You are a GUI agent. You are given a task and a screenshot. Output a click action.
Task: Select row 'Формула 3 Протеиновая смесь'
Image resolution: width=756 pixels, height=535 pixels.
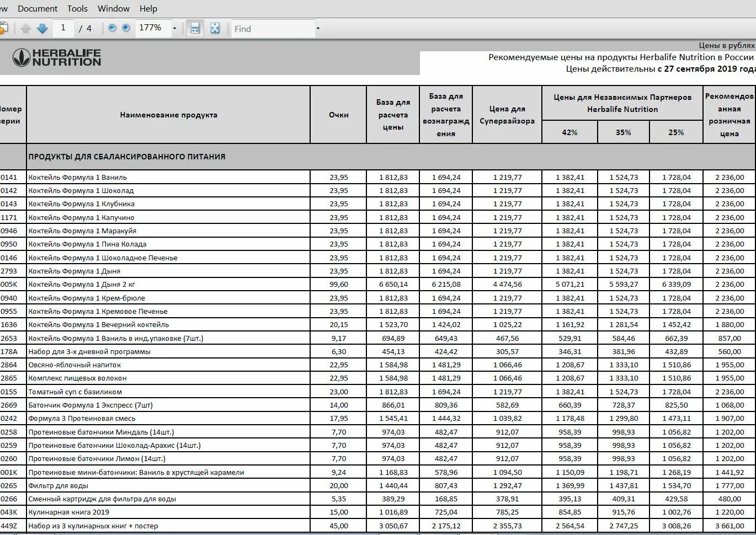(377, 418)
